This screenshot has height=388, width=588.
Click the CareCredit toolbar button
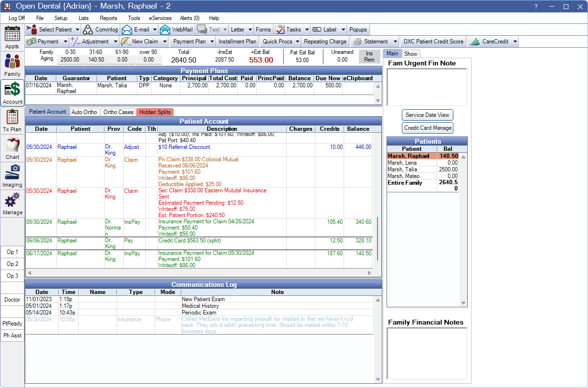[490, 42]
